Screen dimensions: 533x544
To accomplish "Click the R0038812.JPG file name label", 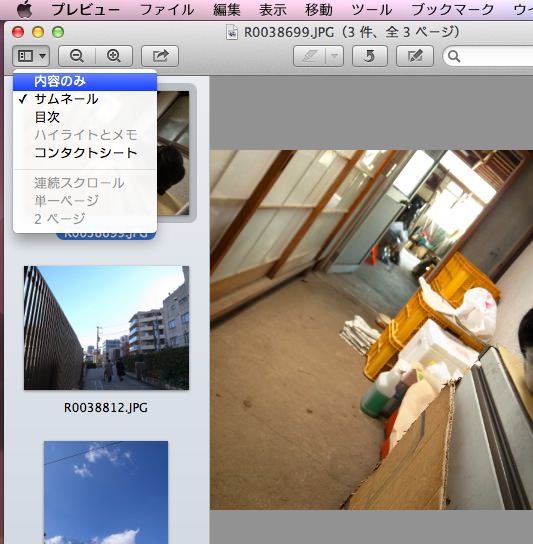I will [106, 407].
